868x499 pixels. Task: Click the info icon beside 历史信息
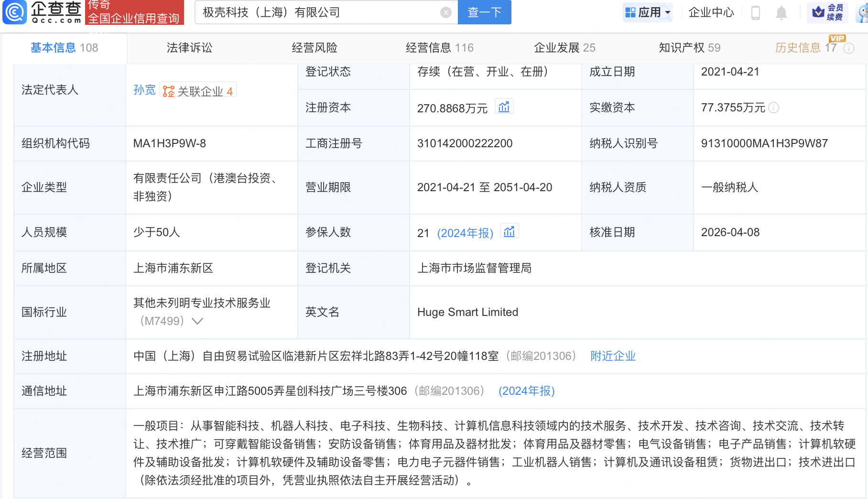849,48
